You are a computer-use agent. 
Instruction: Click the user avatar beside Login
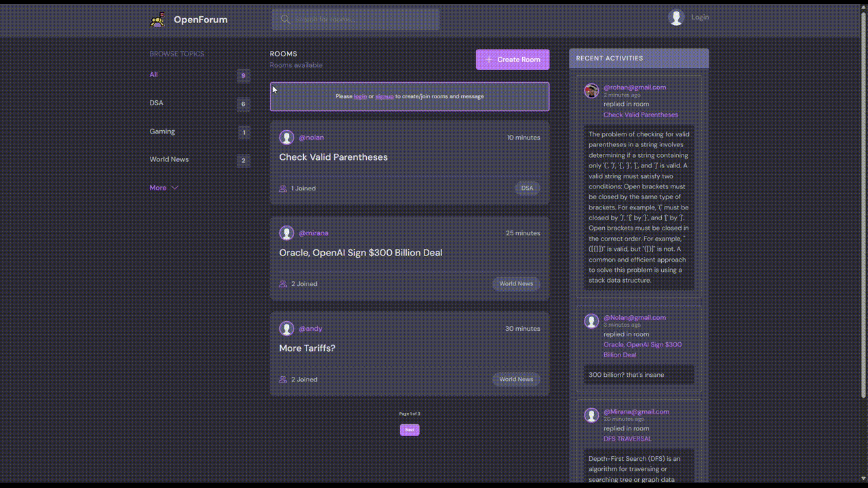point(676,18)
